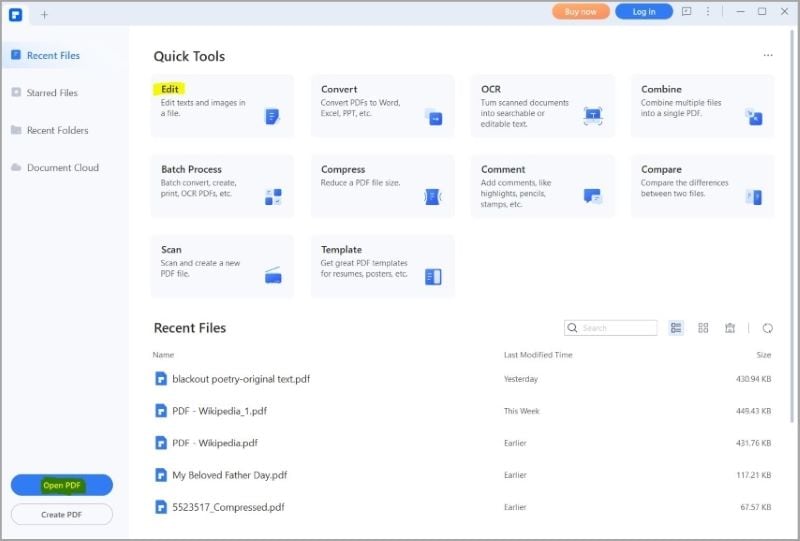This screenshot has height=541, width=800.
Task: Refresh the recent files list
Action: coord(767,328)
